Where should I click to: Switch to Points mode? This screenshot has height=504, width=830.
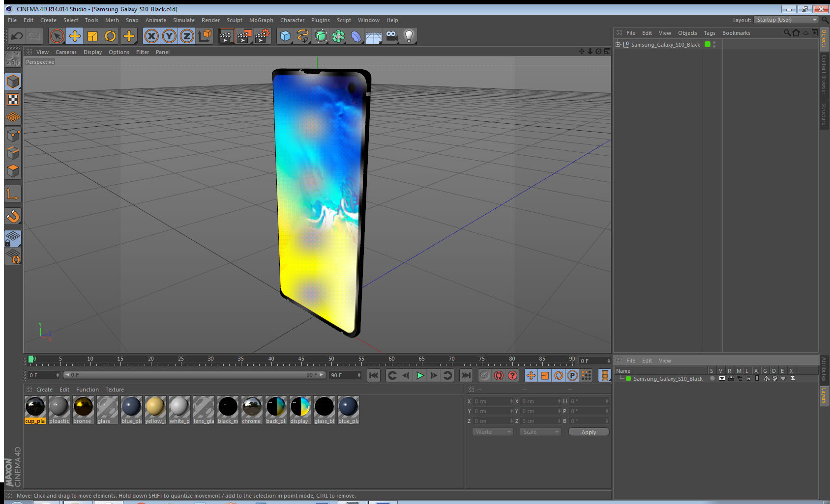coord(13,135)
